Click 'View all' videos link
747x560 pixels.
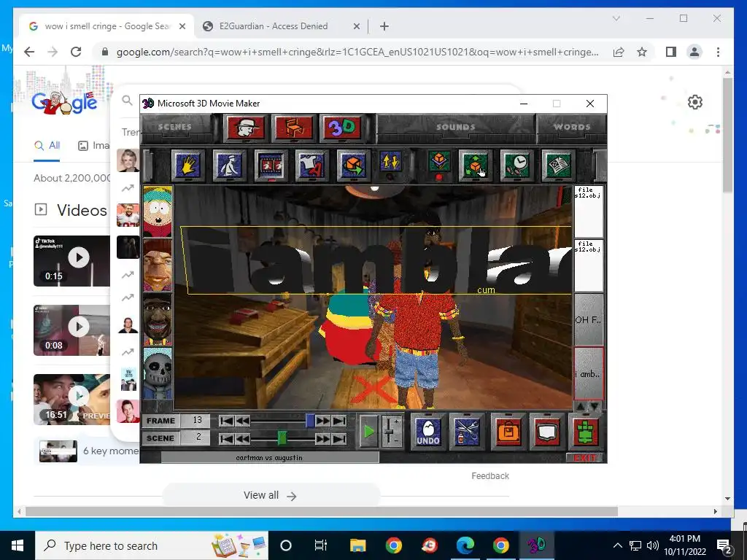(x=270, y=495)
